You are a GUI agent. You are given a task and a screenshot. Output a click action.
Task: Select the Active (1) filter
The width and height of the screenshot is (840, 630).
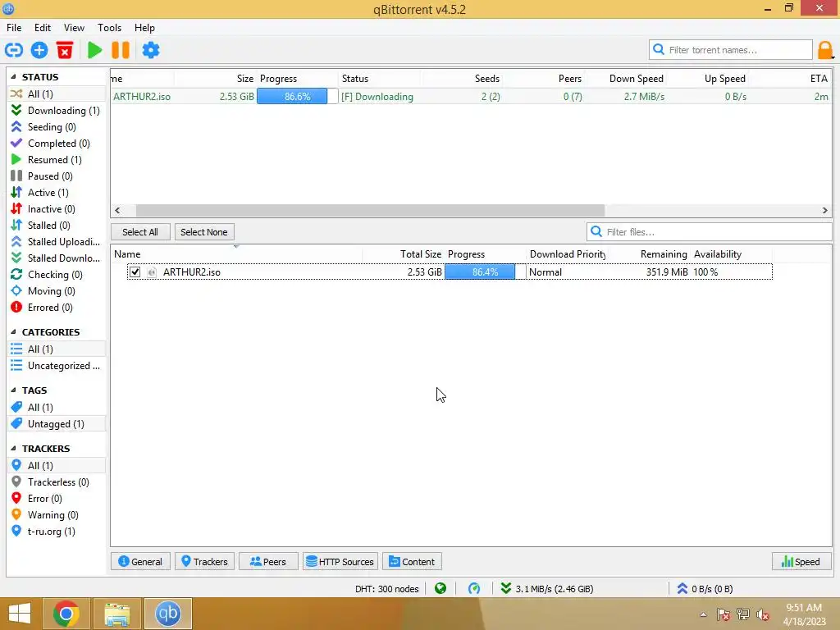(x=56, y=192)
